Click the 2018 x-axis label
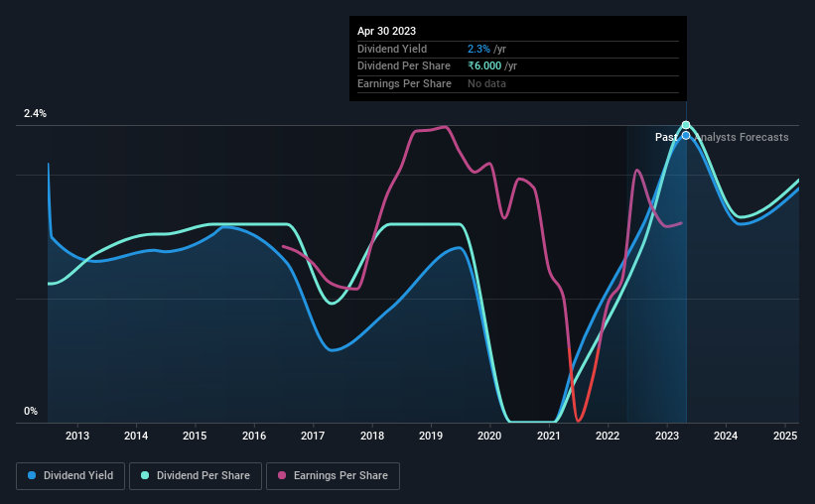 click(x=372, y=436)
